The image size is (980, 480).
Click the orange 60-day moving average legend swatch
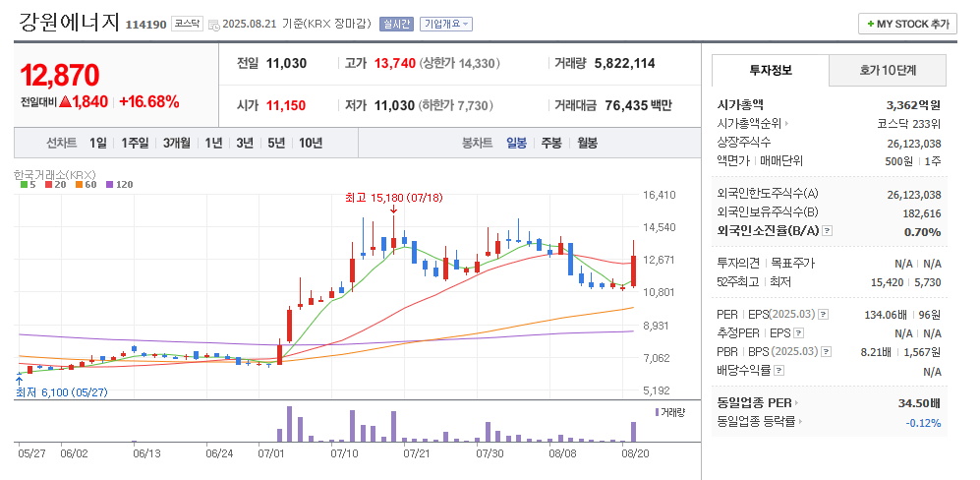(x=80, y=185)
